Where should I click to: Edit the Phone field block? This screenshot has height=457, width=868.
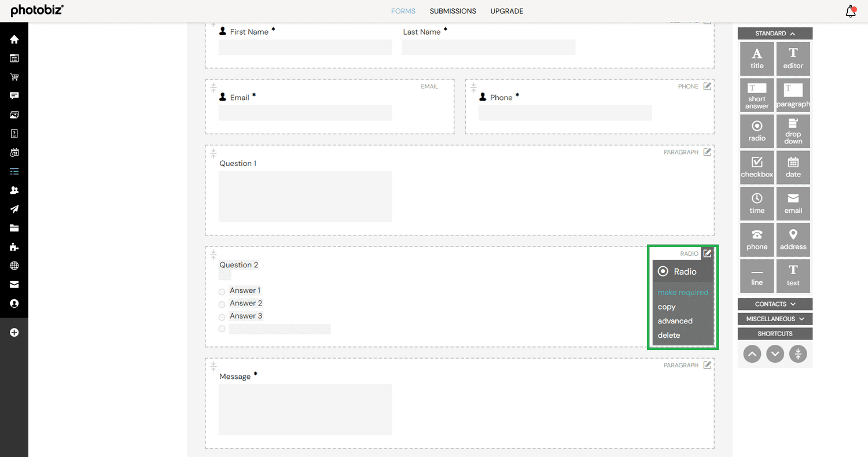707,86
